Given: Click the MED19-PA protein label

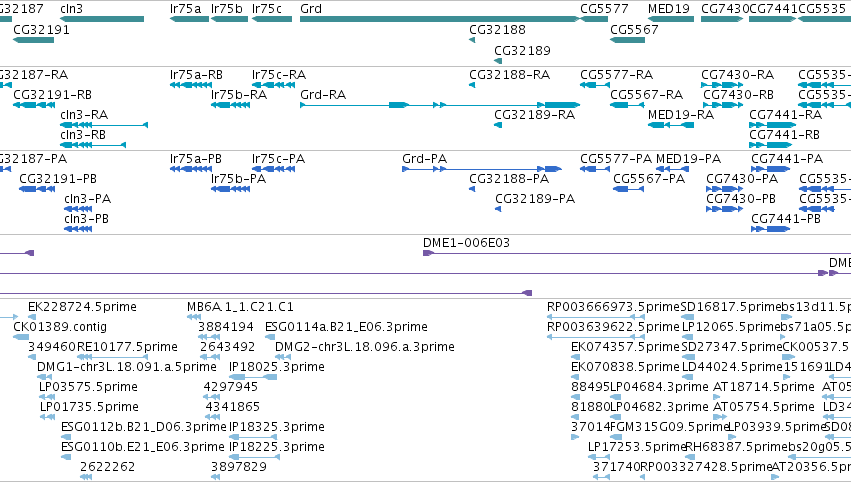Looking at the screenshot, I should [x=688, y=158].
